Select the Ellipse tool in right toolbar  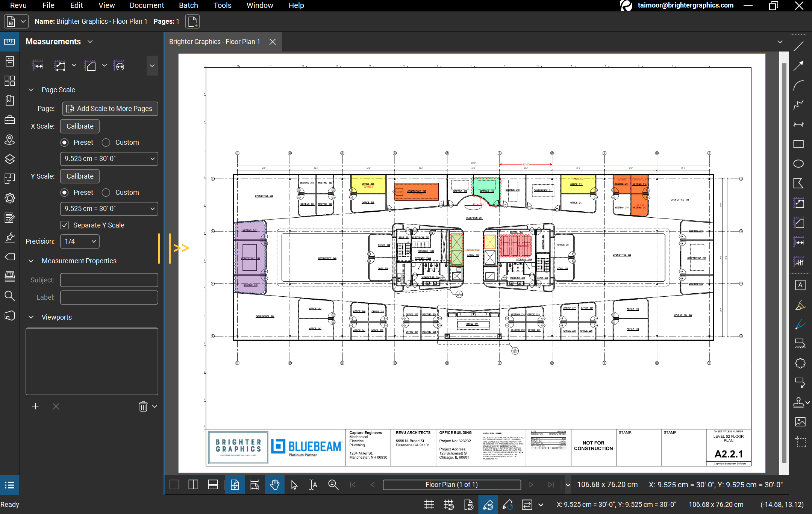[798, 164]
